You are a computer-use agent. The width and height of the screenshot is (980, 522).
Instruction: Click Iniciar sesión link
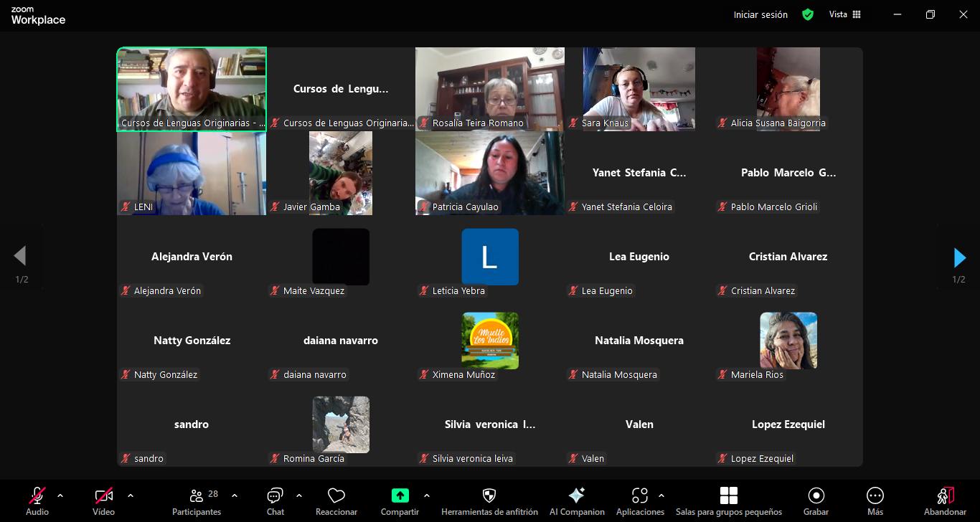[x=760, y=14]
